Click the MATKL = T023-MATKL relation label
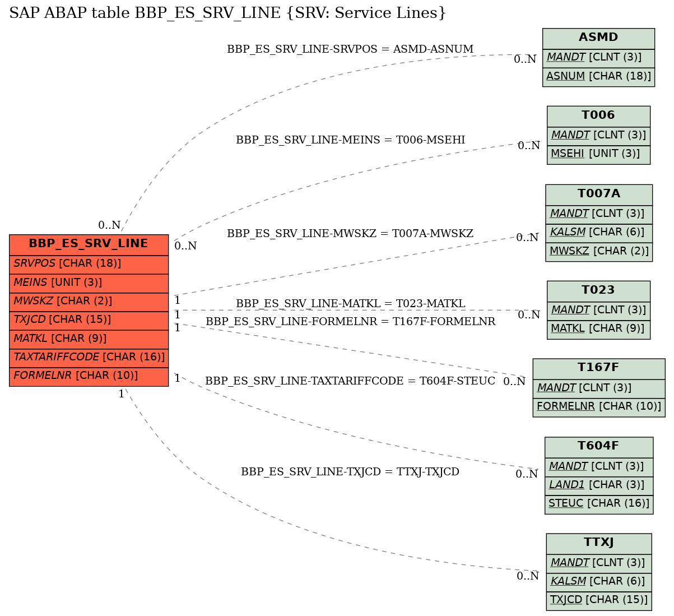Viewport: 674px width, 616px height. pos(350,304)
